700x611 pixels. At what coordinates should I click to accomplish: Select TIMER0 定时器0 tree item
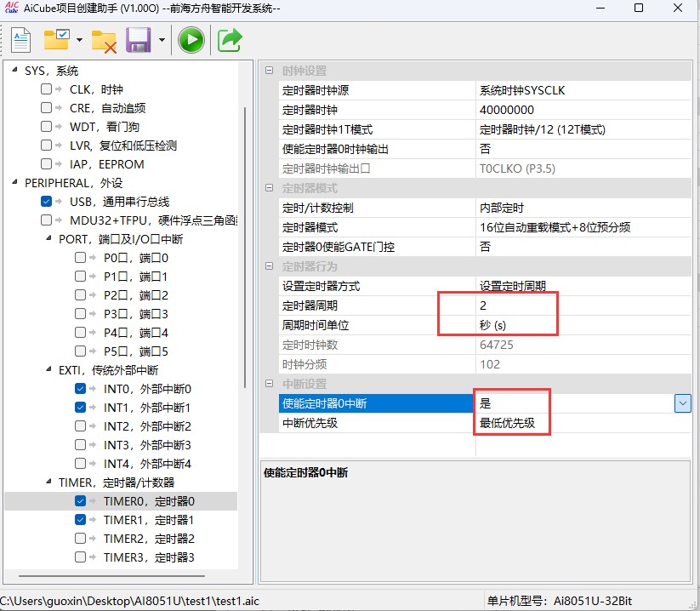point(149,501)
